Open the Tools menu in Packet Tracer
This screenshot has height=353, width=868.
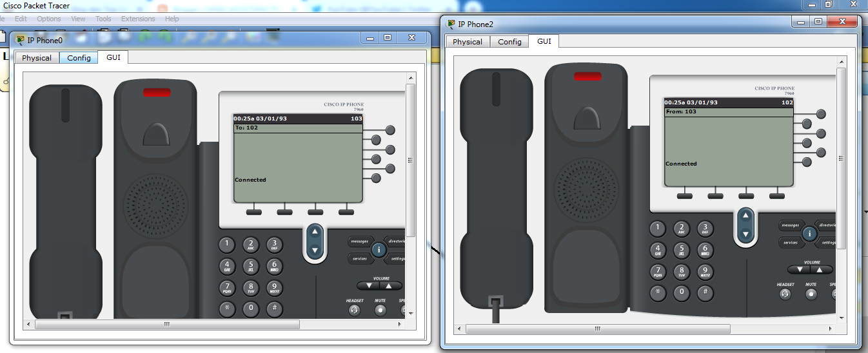tap(103, 19)
